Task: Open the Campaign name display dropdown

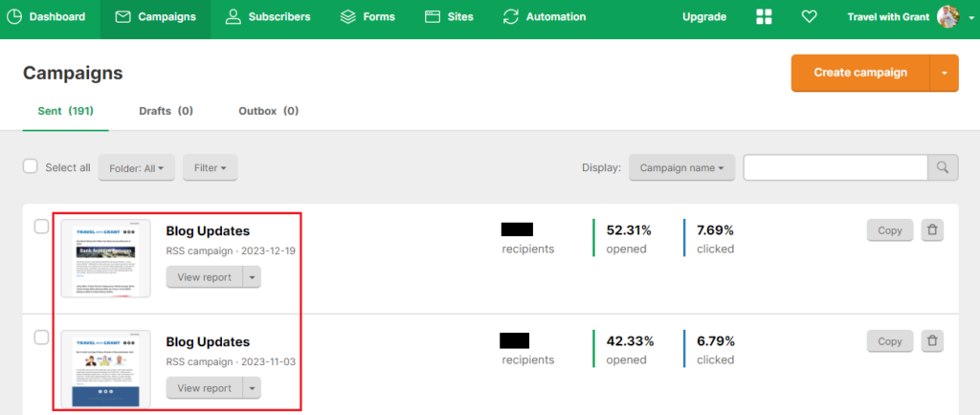Action: [x=681, y=167]
